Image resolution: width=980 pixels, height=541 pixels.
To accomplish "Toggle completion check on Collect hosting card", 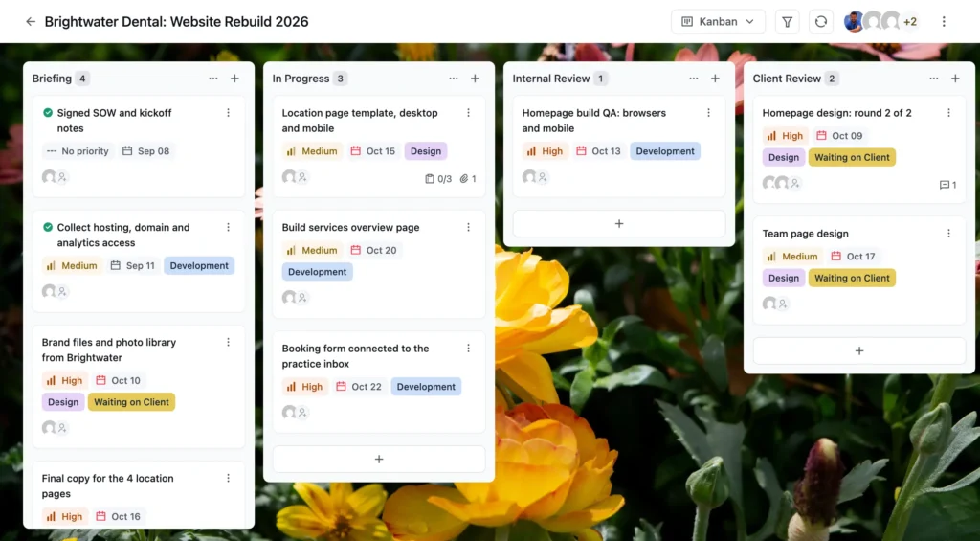I will tap(48, 227).
